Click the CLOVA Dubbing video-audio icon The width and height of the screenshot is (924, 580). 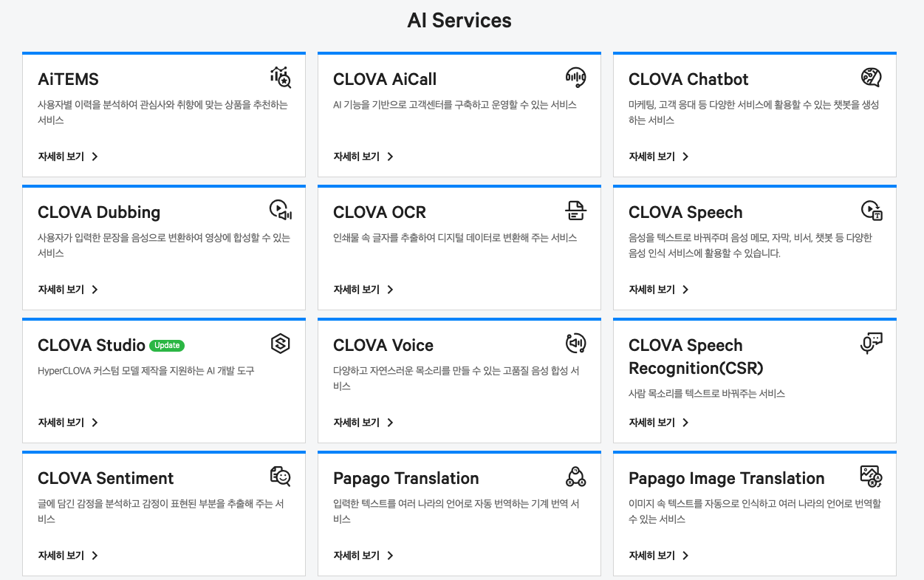(280, 210)
